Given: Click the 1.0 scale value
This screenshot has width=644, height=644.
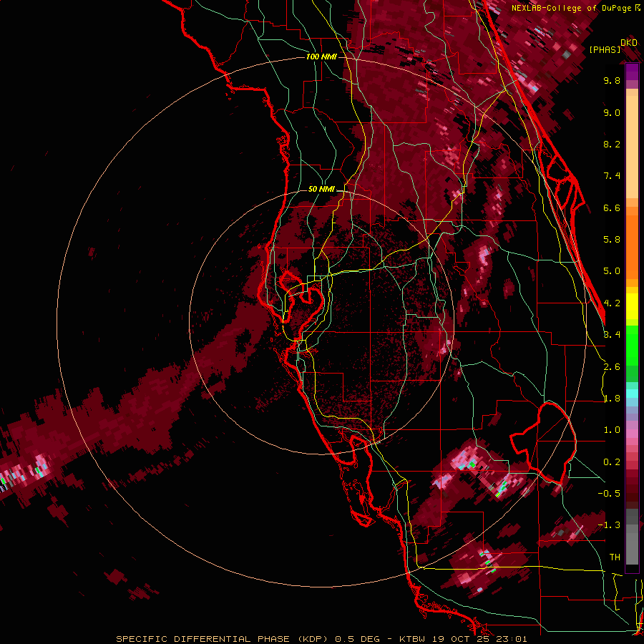Looking at the screenshot, I should click(x=612, y=430).
